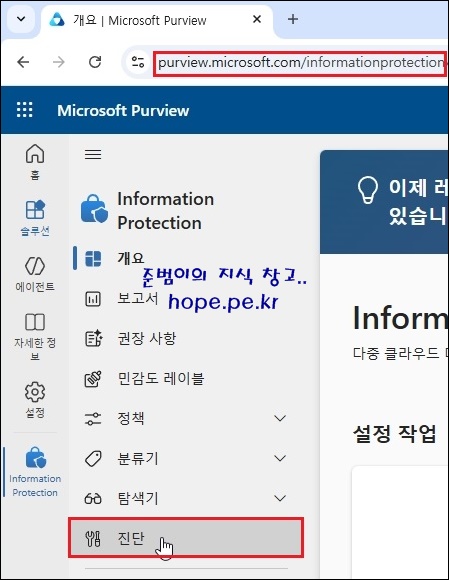Click the Overview (개요) dashboard icon

coord(93,258)
